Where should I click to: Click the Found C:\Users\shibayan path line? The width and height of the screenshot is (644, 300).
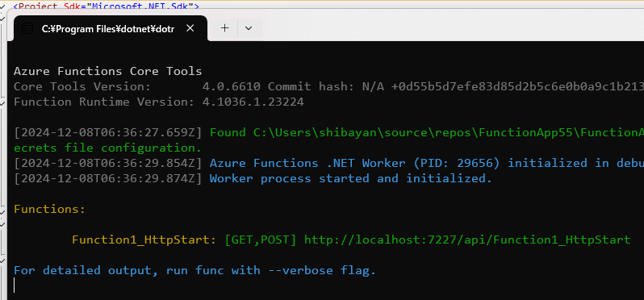coord(427,132)
